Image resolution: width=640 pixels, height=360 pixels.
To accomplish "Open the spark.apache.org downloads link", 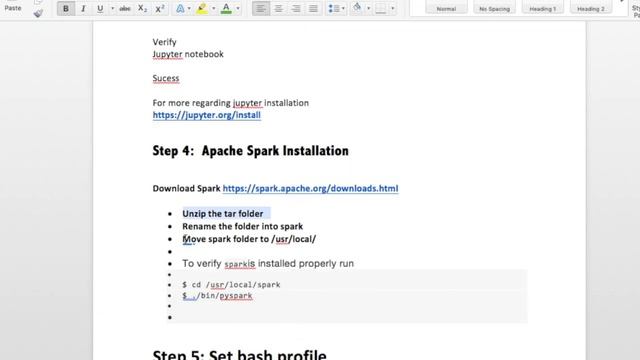I will pyautogui.click(x=310, y=189).
